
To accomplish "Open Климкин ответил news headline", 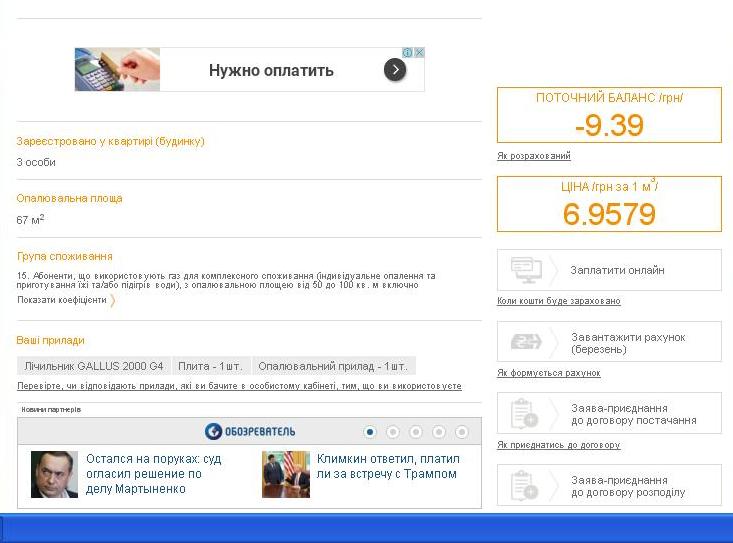I will 388,466.
